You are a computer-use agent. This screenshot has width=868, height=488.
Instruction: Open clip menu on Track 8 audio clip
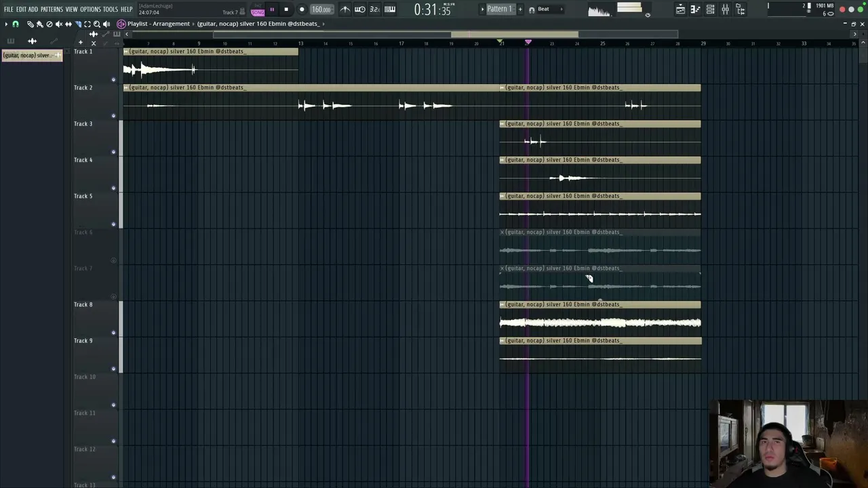click(x=502, y=305)
